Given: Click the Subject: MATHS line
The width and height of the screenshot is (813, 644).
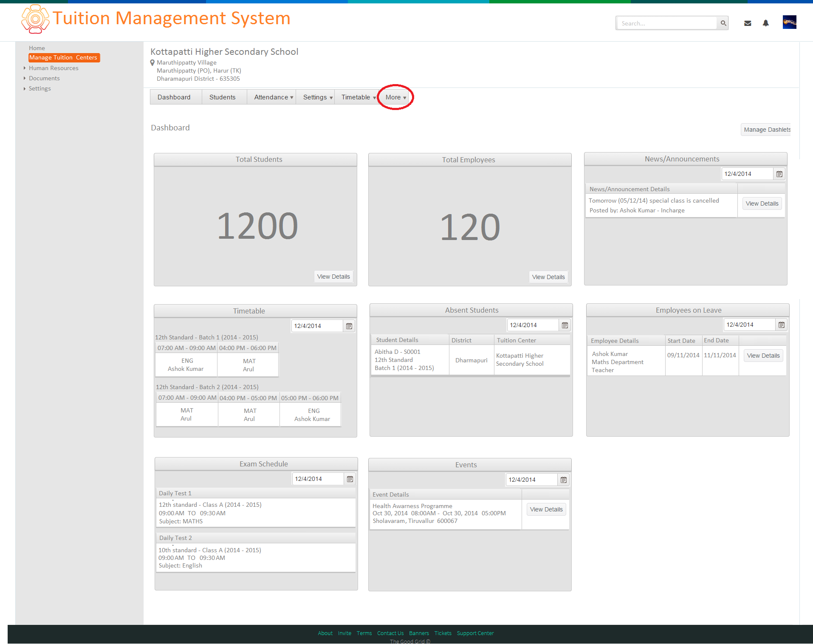Looking at the screenshot, I should 181,522.
